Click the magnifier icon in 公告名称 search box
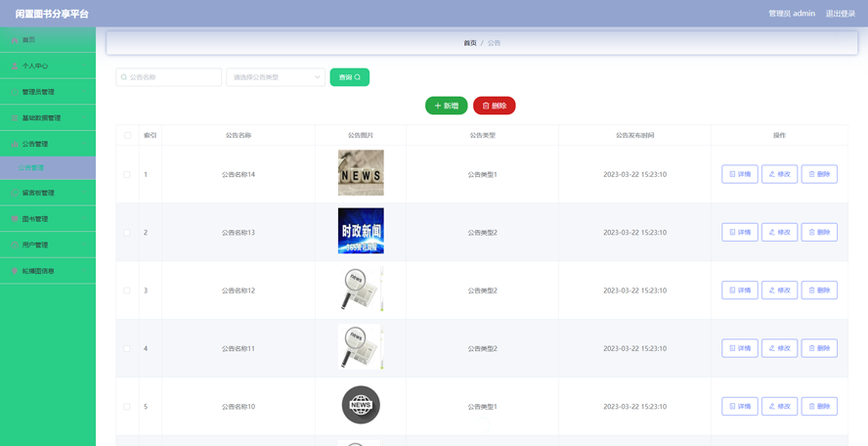Image resolution: width=868 pixels, height=446 pixels. (124, 77)
